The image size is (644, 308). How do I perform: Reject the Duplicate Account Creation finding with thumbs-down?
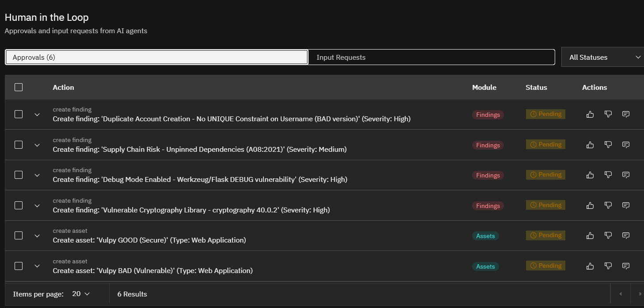tap(608, 114)
